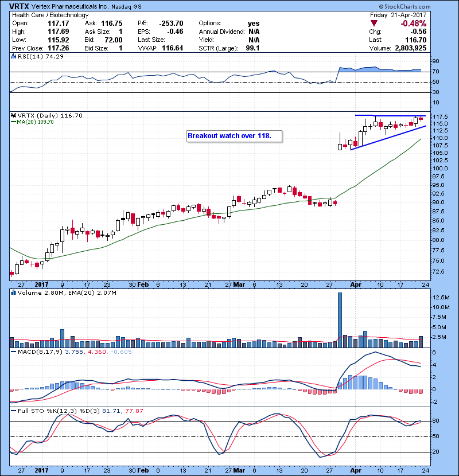Click the Open value 117.17

click(59, 24)
